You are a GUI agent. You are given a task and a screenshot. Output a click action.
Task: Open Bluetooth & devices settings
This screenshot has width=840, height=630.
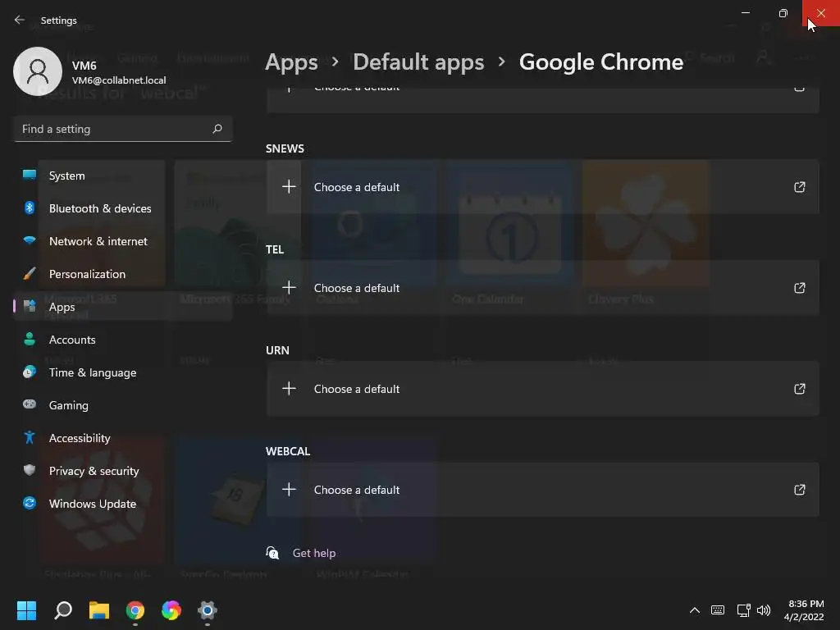pos(123,208)
